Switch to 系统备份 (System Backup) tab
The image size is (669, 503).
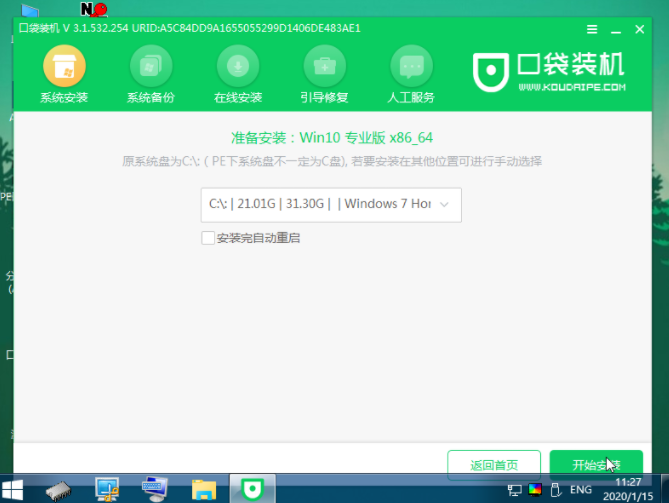pos(151,77)
